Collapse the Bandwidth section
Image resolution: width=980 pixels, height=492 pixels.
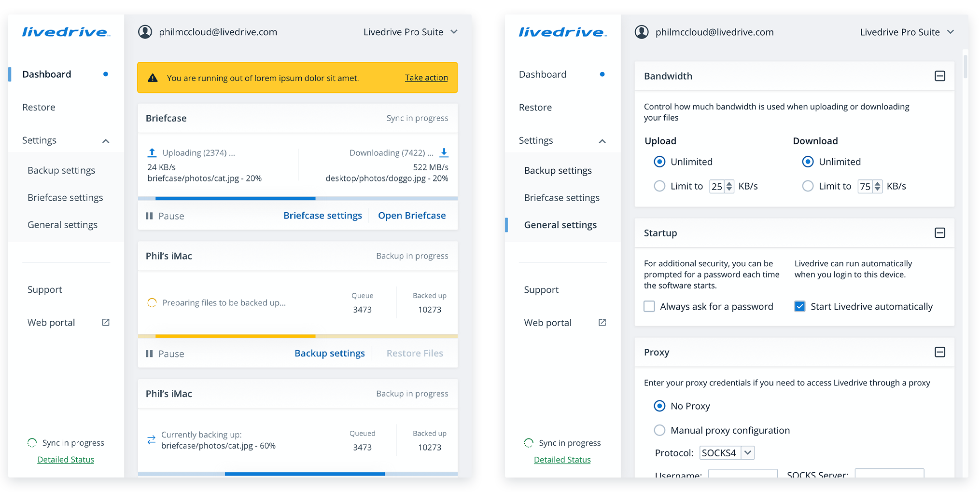tap(940, 76)
